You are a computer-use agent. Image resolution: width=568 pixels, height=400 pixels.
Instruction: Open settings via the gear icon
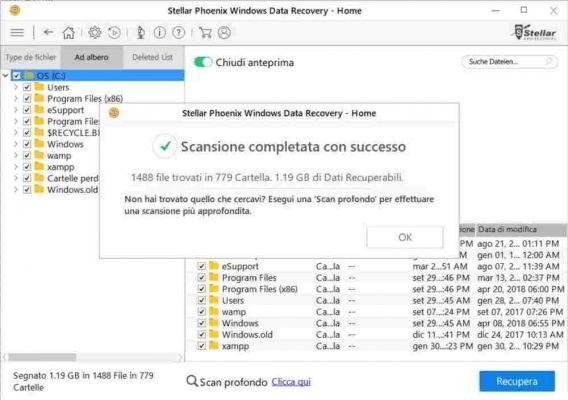(x=95, y=33)
